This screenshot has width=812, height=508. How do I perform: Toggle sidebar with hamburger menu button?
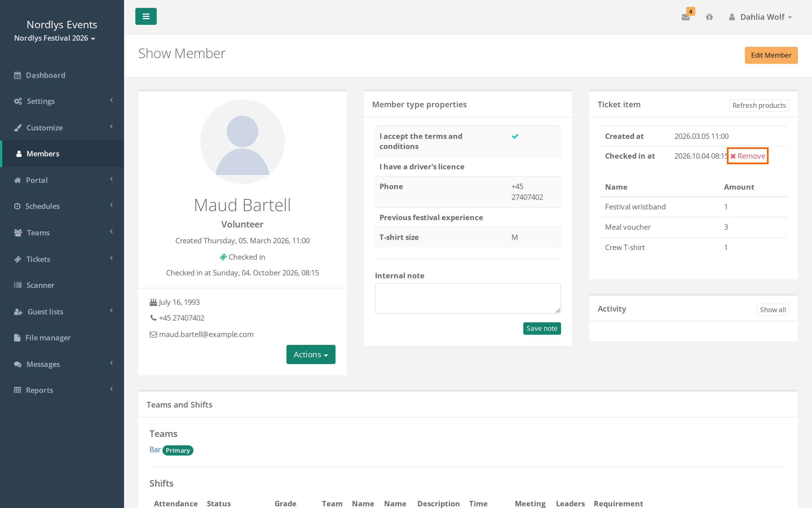point(145,16)
